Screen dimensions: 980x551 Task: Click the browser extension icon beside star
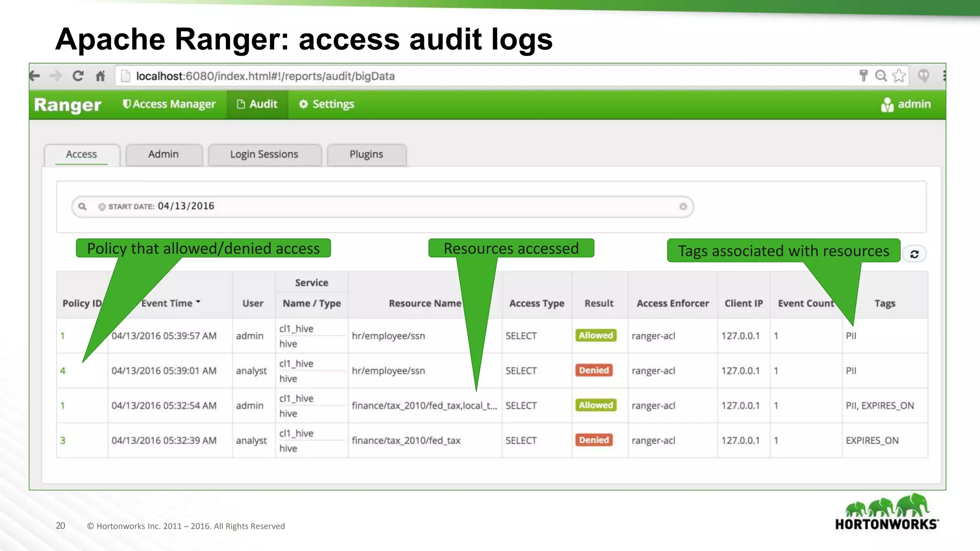(x=924, y=76)
